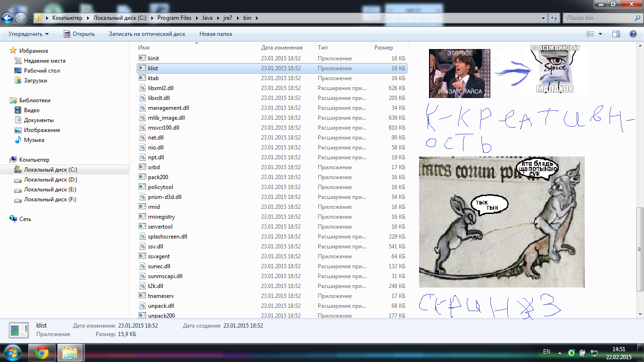Image resolution: width=644 pixels, height=362 pixels.
Task: Select the file named 'unpack.dll'
Action: [x=161, y=306]
